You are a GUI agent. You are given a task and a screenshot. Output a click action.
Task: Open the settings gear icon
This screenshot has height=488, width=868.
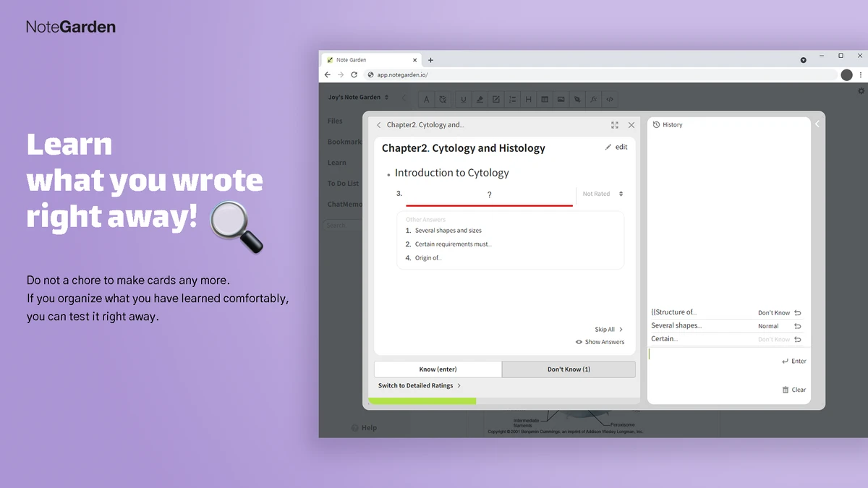(x=861, y=91)
